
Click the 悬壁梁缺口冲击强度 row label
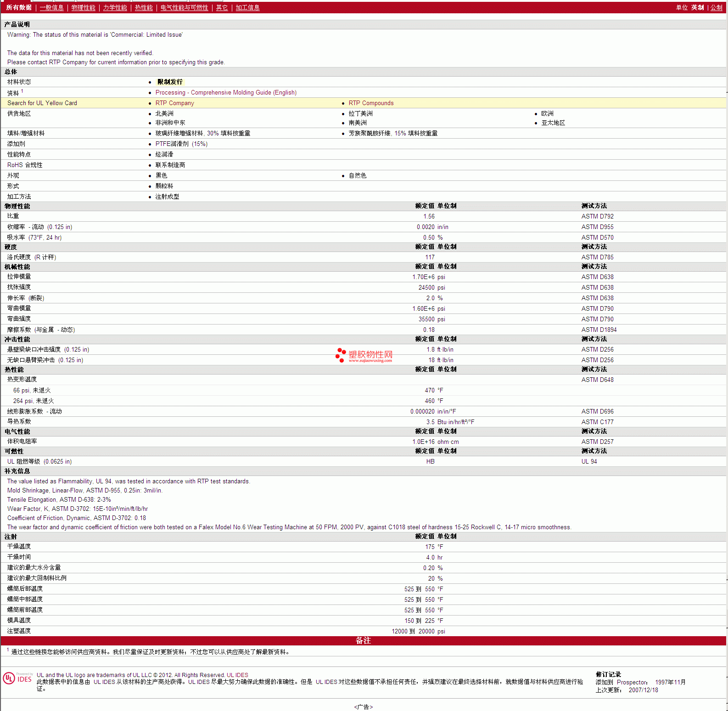(x=48, y=349)
